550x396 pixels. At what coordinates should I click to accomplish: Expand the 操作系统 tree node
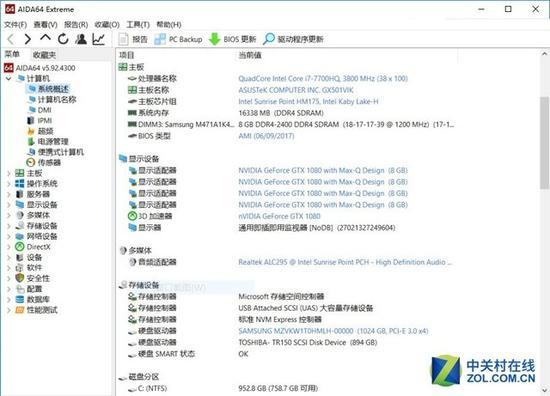9,183
